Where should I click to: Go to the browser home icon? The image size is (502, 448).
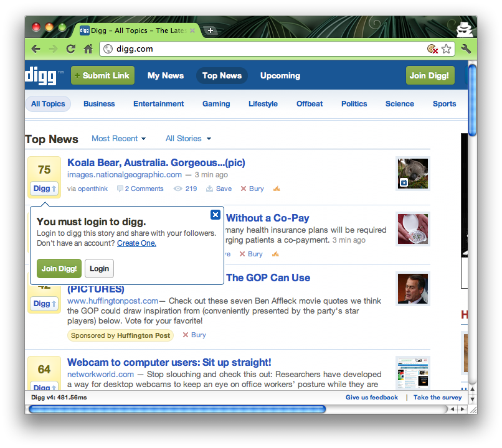(x=88, y=49)
